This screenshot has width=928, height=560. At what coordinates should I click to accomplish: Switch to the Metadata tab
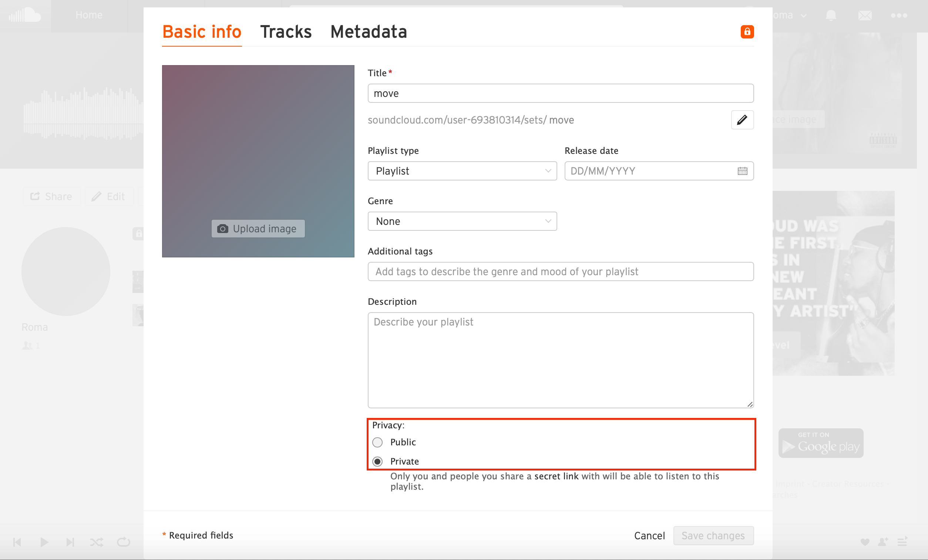point(369,32)
